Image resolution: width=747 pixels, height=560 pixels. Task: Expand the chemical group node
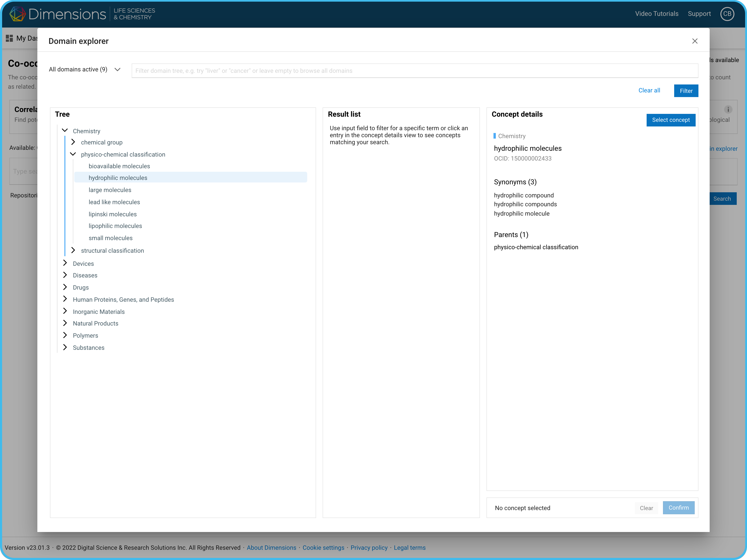tap(73, 142)
